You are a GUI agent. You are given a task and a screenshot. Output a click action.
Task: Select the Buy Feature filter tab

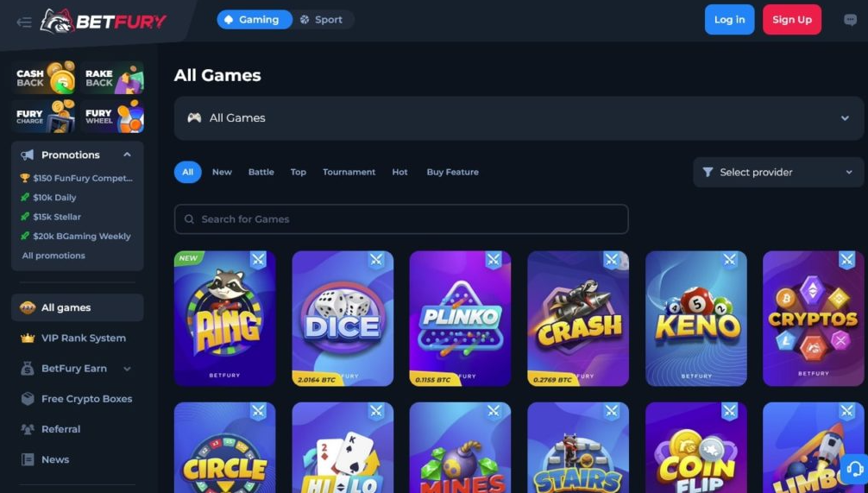click(x=452, y=173)
